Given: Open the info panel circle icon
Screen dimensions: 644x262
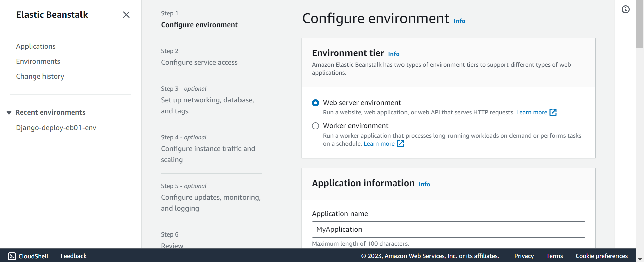Looking at the screenshot, I should (x=626, y=9).
